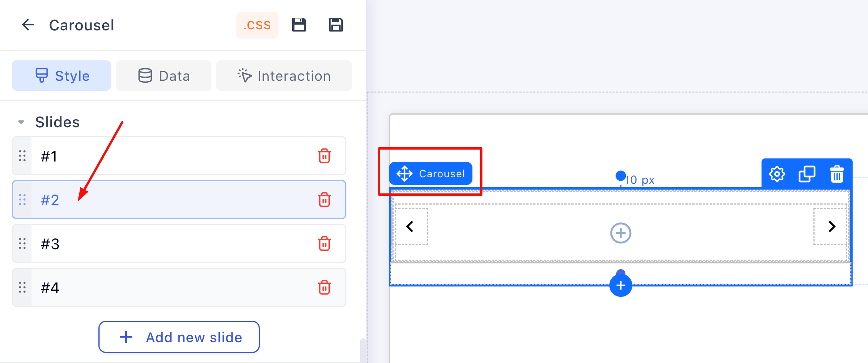Collapse the Slides section

pos(21,122)
